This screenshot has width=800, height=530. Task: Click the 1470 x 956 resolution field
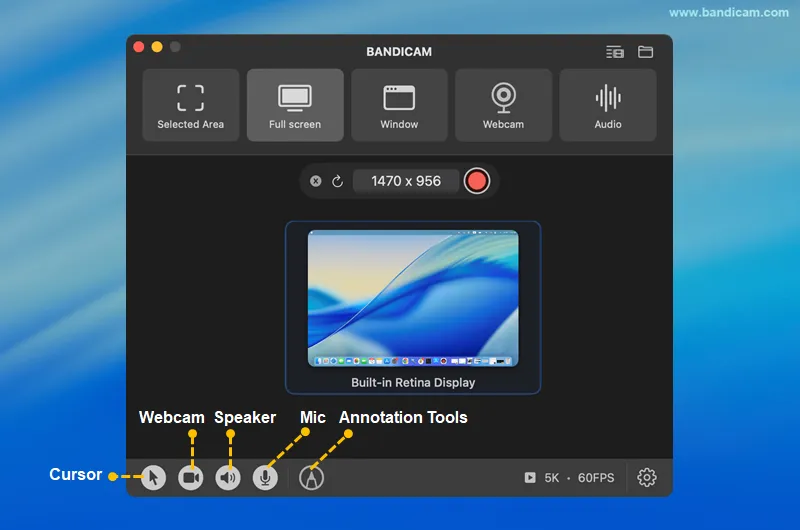coord(406,181)
